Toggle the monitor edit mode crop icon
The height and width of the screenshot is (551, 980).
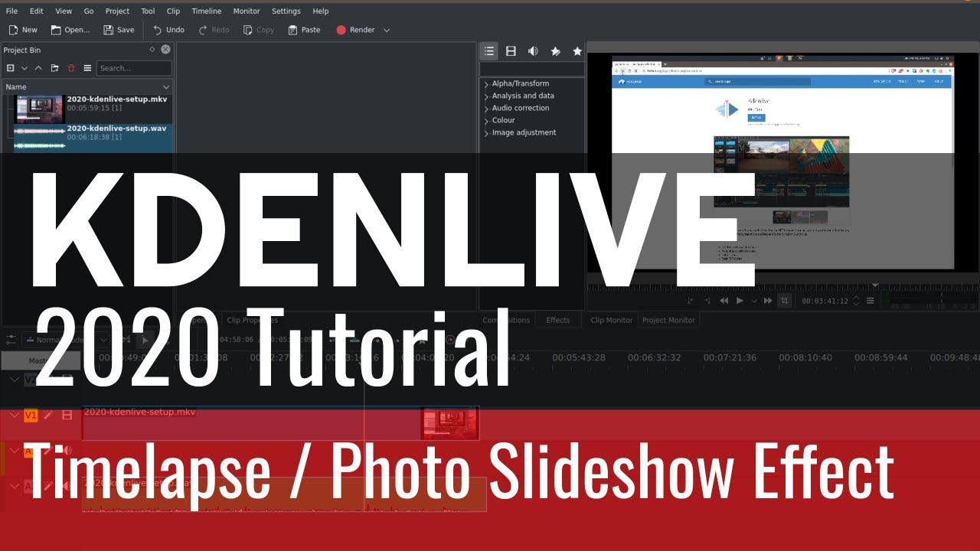(785, 301)
